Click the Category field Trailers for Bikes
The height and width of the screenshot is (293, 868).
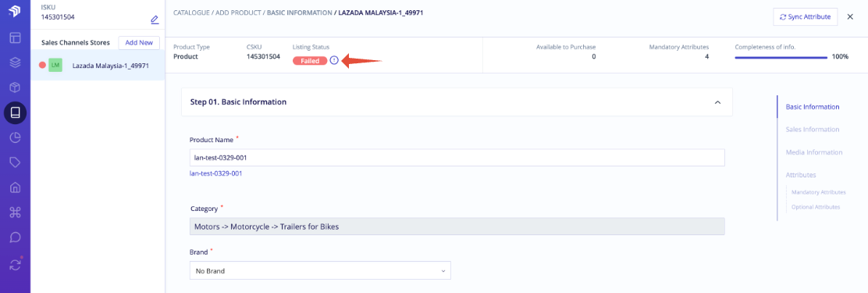pos(457,226)
